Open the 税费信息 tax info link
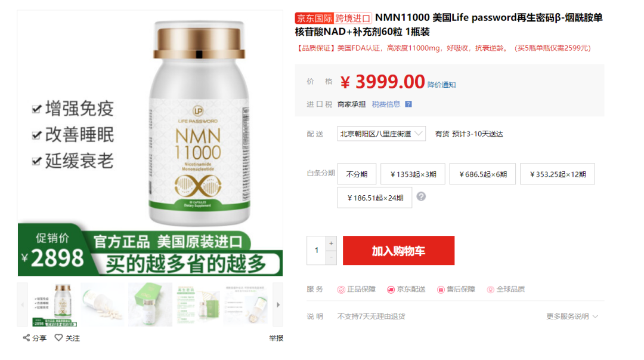 pos(386,104)
